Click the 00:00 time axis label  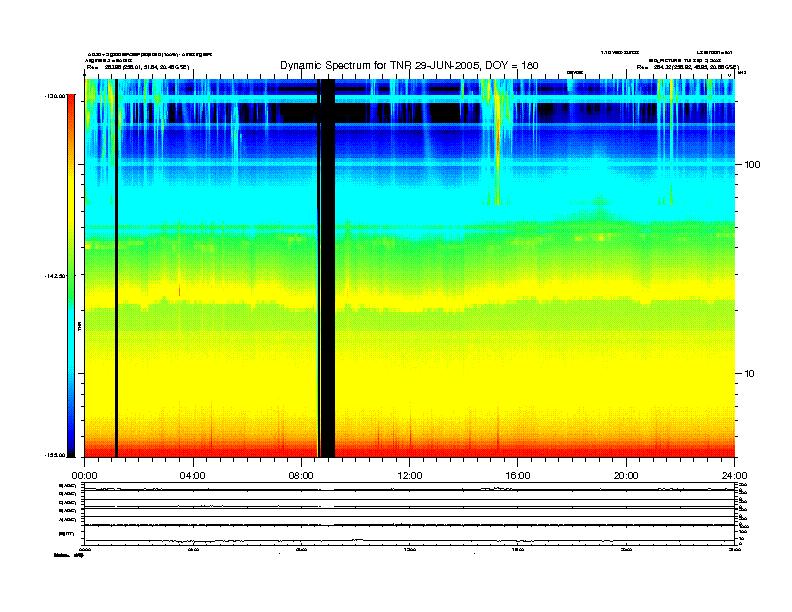pyautogui.click(x=84, y=476)
